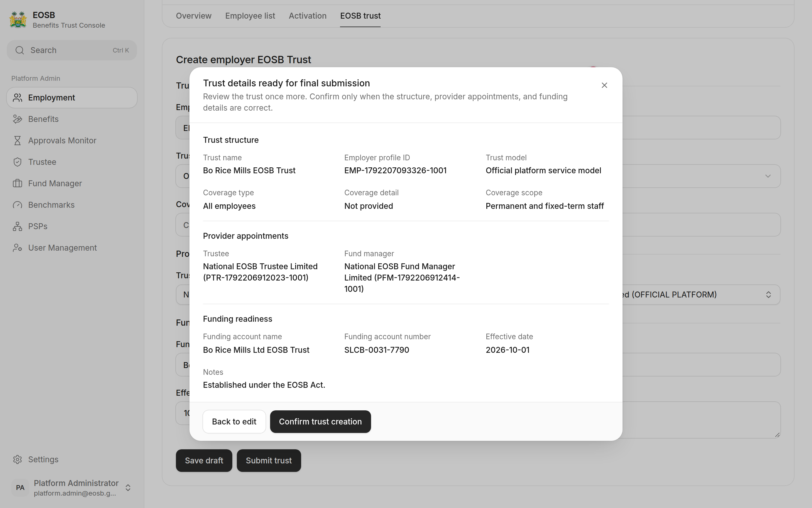
Task: Click Permanent and fixed-term staff value
Action: [545, 206]
